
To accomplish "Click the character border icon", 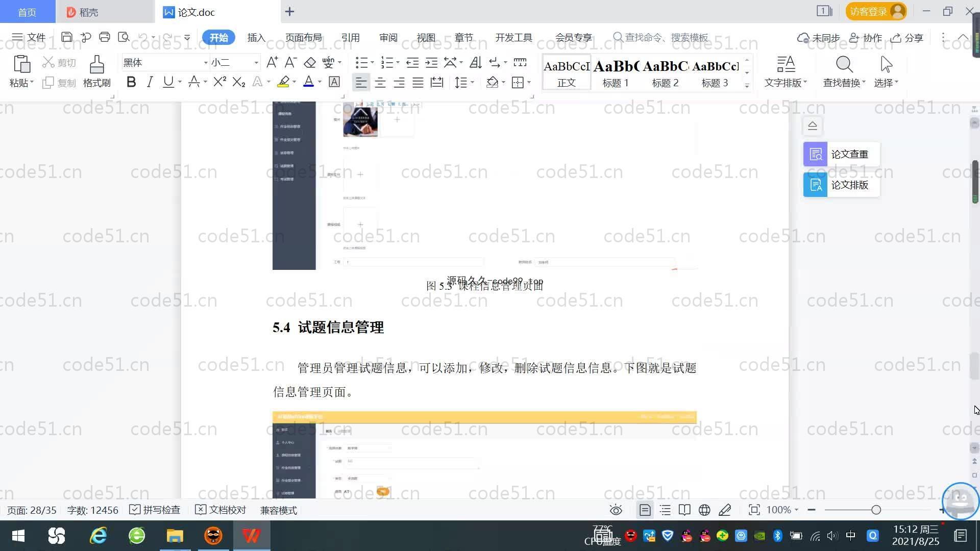I will pyautogui.click(x=334, y=82).
